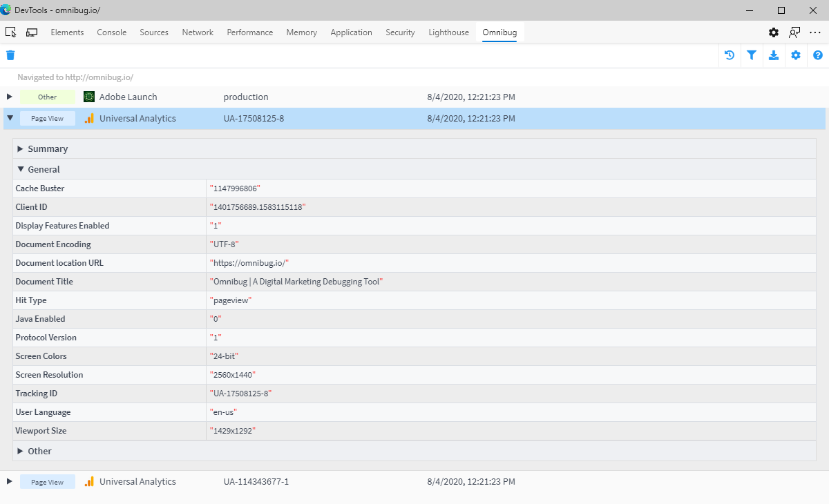Click the Edge icon in title bar
Image resolution: width=829 pixels, height=504 pixels.
tap(6, 10)
